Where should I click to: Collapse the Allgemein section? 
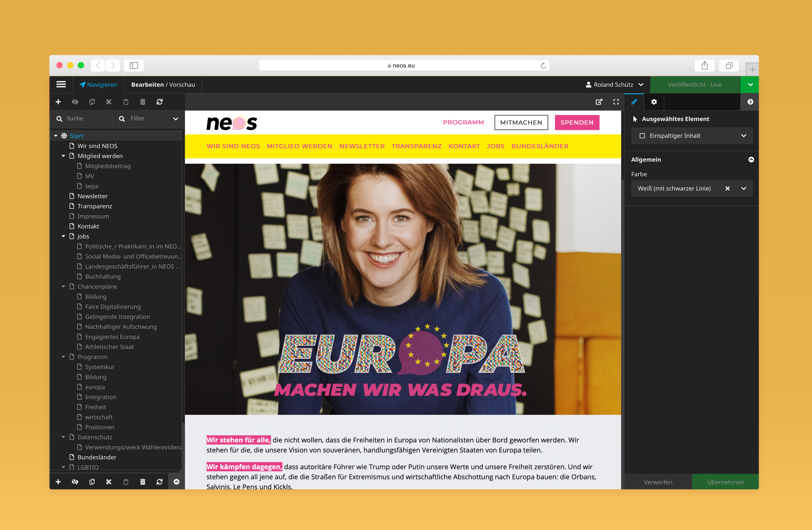coord(751,160)
